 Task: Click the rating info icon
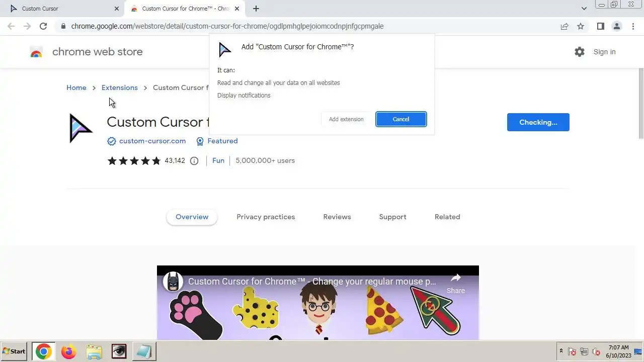pos(194,161)
